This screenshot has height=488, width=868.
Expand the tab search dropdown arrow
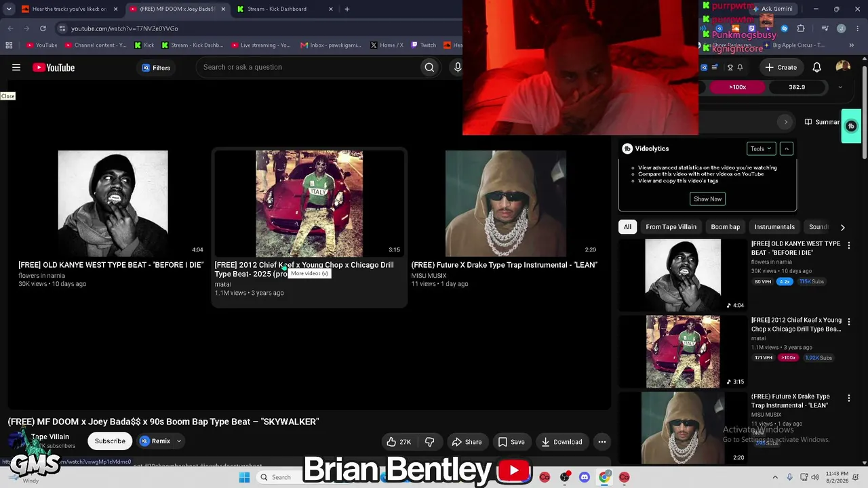(x=9, y=9)
